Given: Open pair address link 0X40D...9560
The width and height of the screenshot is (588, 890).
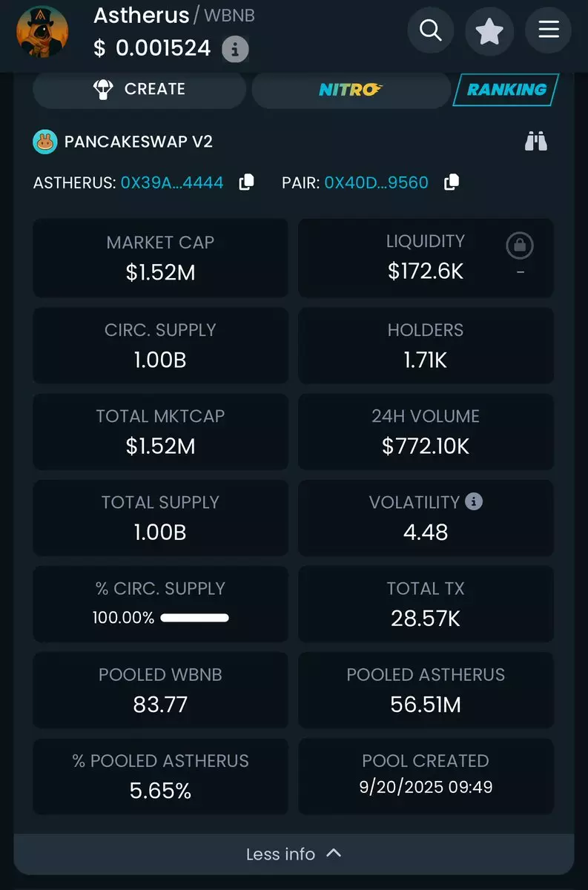Looking at the screenshot, I should point(377,182).
